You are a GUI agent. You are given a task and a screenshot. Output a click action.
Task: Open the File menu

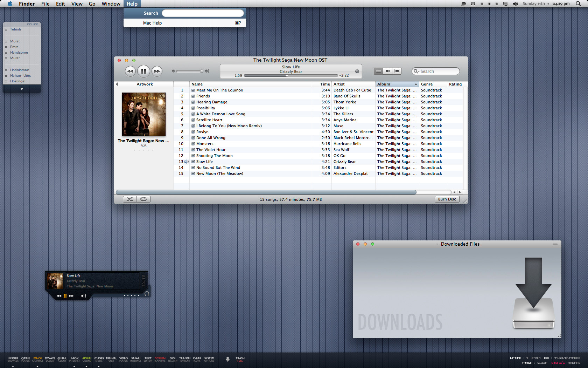(x=45, y=4)
